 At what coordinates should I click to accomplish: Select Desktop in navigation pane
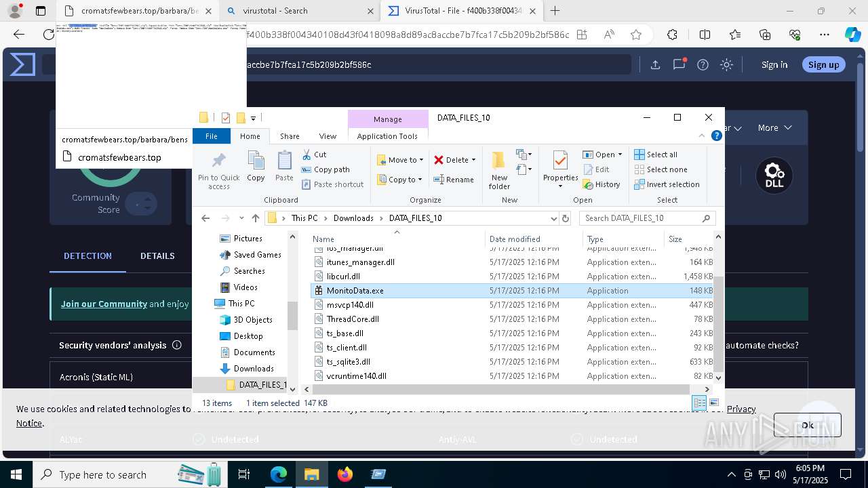248,336
